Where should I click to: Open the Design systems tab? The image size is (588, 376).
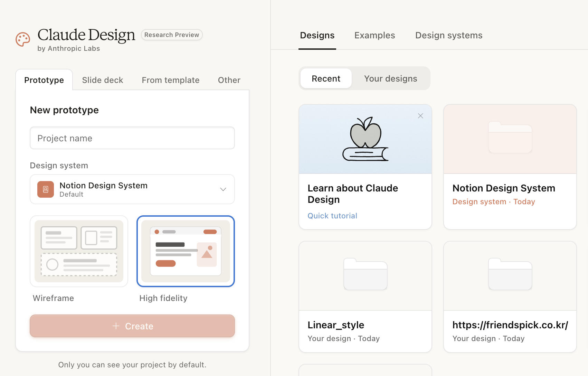(x=449, y=35)
